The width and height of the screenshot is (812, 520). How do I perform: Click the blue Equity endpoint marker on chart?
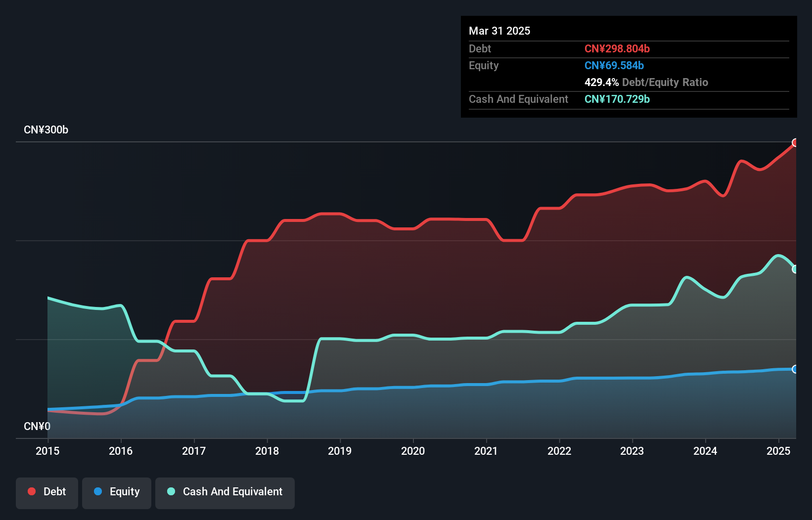click(x=795, y=369)
